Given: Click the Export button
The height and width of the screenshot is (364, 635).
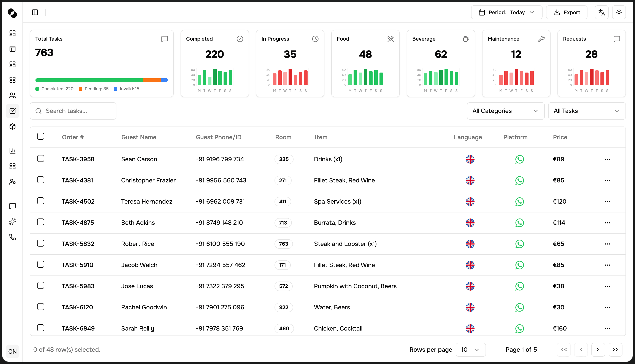Looking at the screenshot, I should click(566, 12).
